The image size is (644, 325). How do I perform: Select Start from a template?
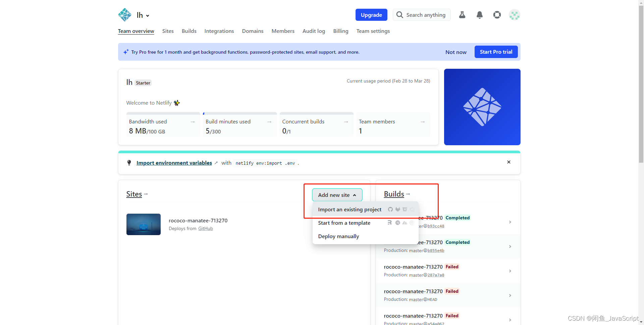click(x=366, y=223)
